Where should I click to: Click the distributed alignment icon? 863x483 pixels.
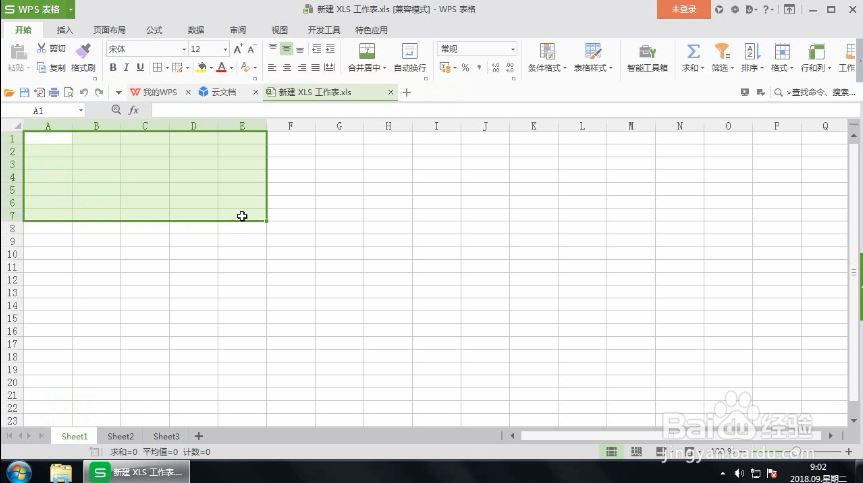[330, 67]
